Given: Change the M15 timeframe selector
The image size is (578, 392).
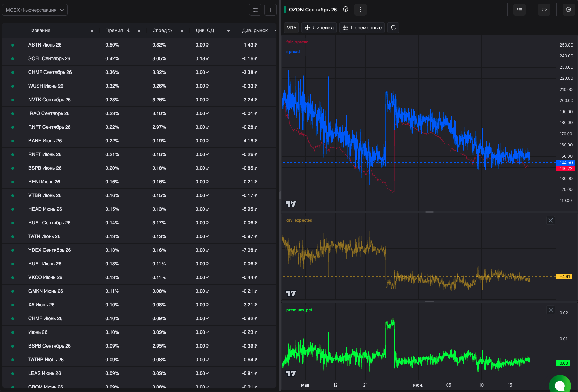Looking at the screenshot, I should [x=292, y=28].
